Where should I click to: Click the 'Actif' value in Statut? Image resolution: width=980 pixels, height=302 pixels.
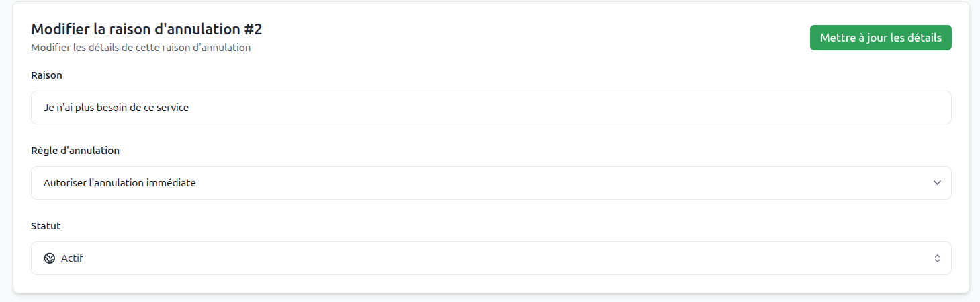(72, 258)
